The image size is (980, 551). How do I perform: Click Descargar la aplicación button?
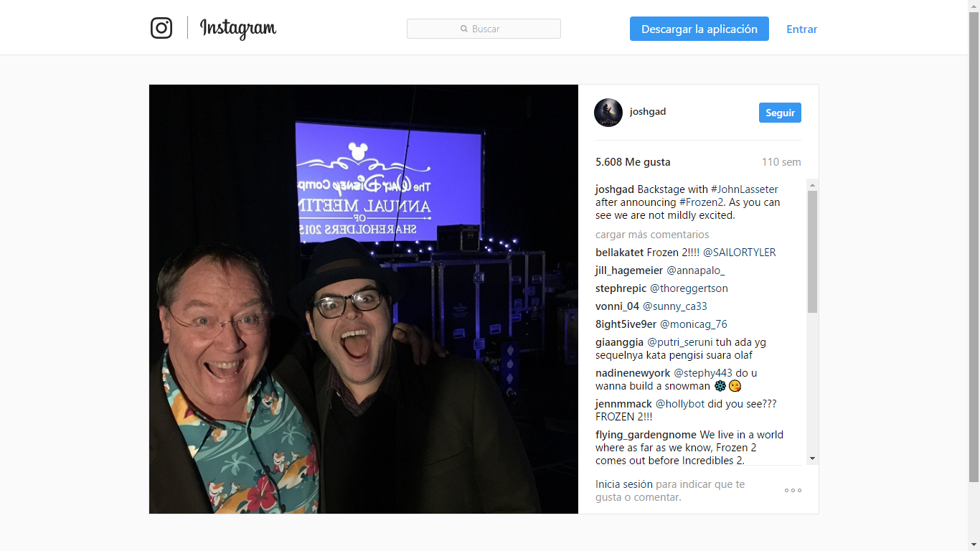pos(699,29)
